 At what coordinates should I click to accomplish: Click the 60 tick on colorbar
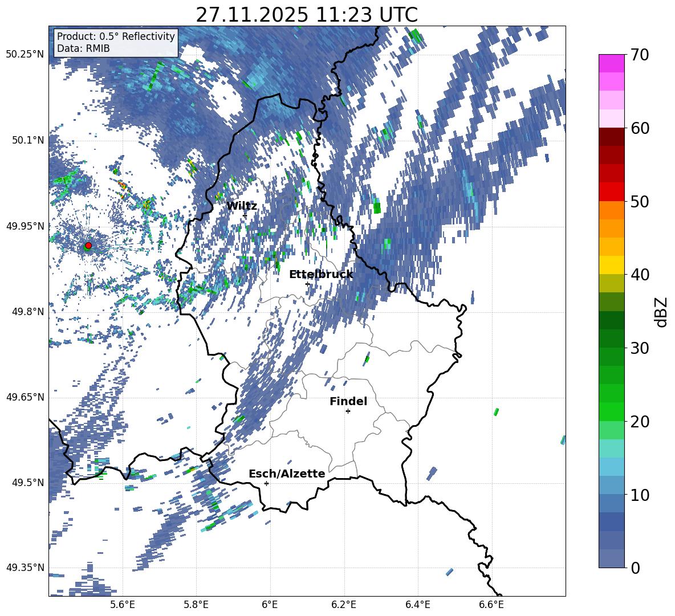(640, 128)
